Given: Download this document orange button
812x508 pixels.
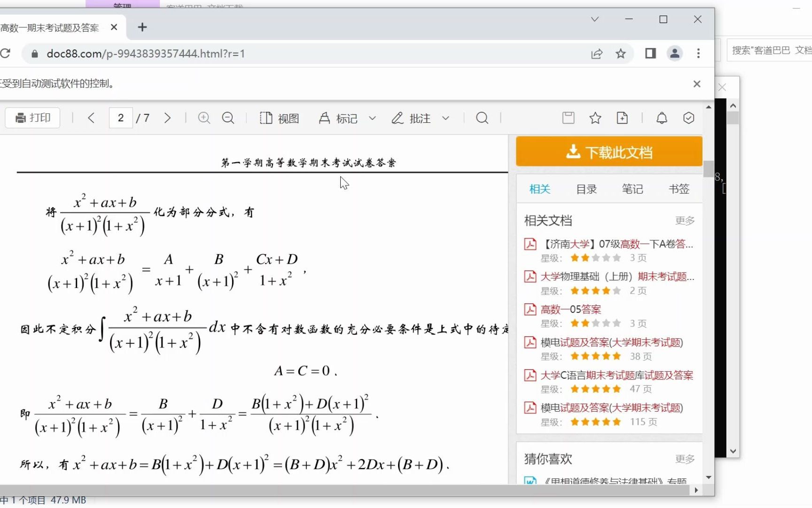Looking at the screenshot, I should (x=609, y=151).
